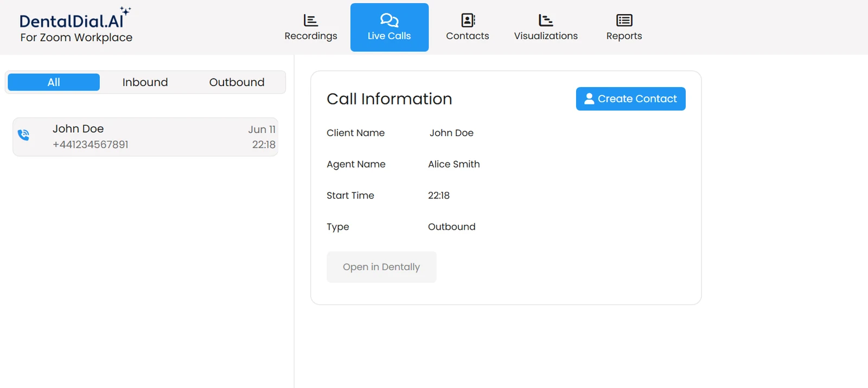This screenshot has height=388, width=868.
Task: Go to the Reports tab label
Action: coord(624,36)
